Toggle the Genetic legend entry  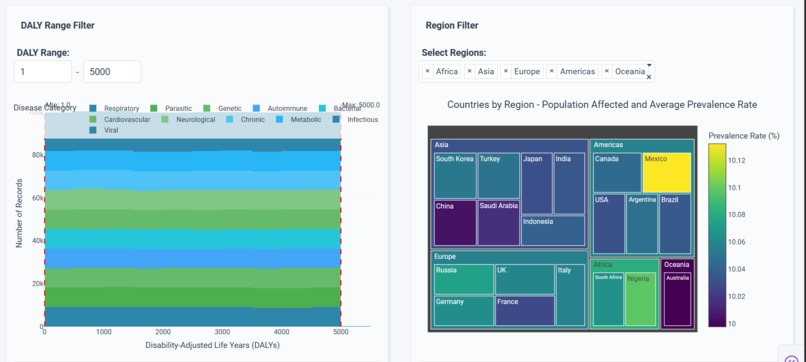(222, 108)
